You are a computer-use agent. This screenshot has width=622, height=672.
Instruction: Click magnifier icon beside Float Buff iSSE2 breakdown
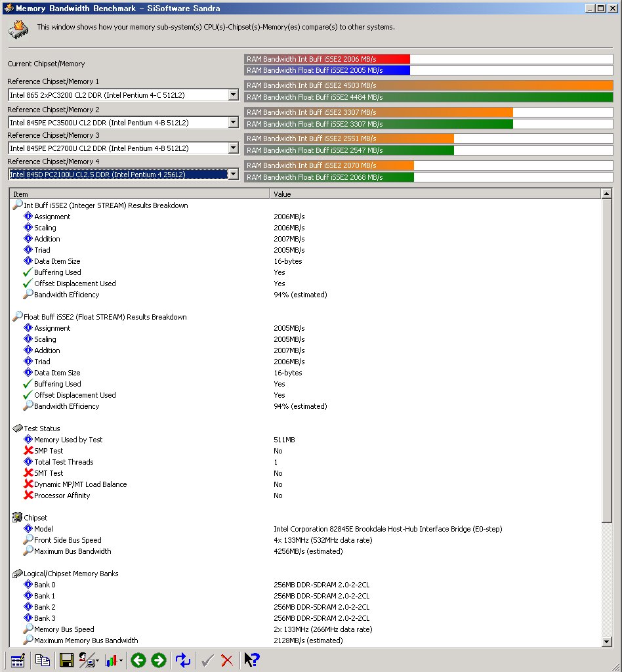pyautogui.click(x=18, y=316)
